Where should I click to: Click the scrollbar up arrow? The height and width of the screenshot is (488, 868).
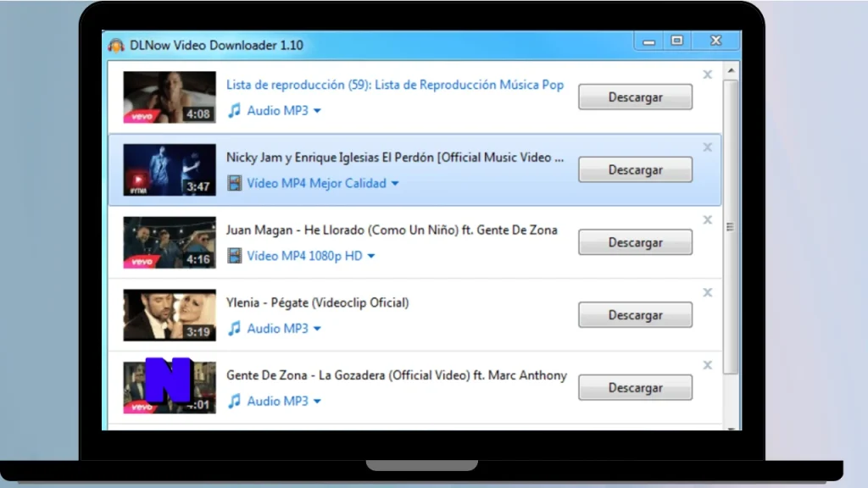(x=731, y=70)
